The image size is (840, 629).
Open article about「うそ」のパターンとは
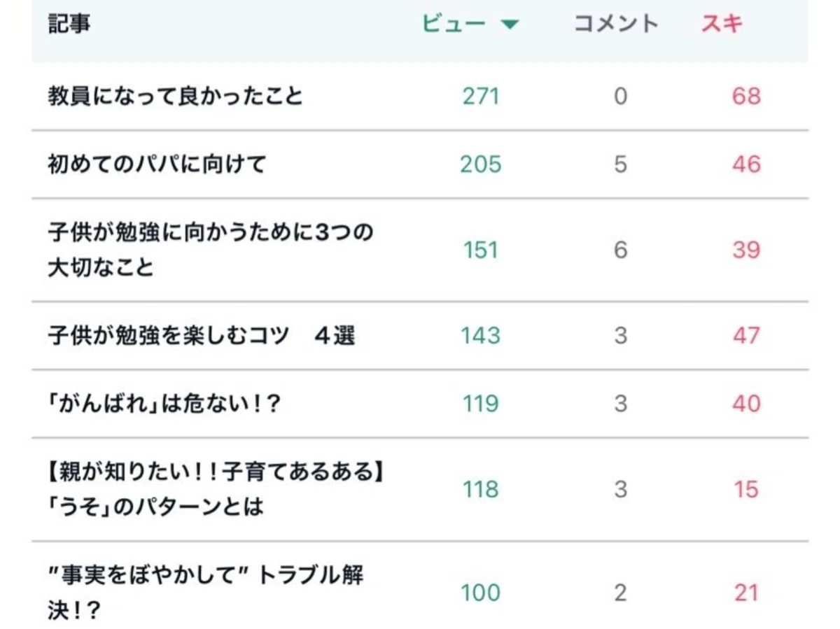tap(216, 489)
